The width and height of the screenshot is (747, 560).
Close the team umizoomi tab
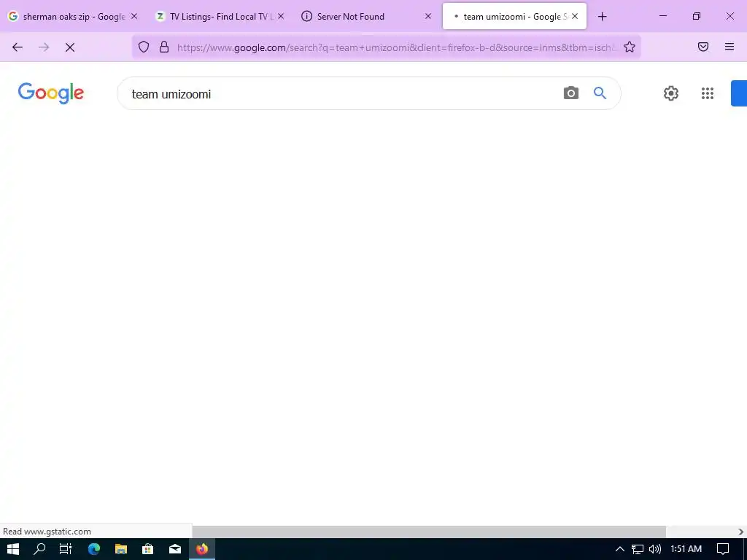pos(575,16)
